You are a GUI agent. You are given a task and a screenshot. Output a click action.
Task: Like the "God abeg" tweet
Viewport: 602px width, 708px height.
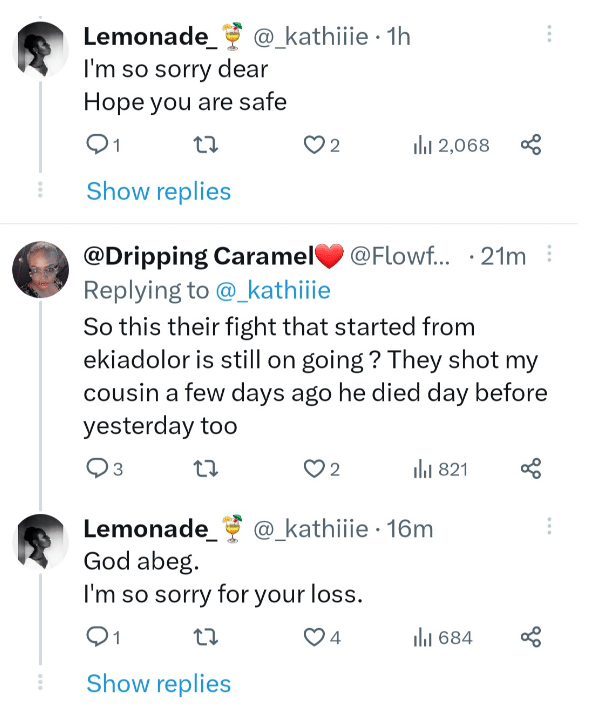316,638
